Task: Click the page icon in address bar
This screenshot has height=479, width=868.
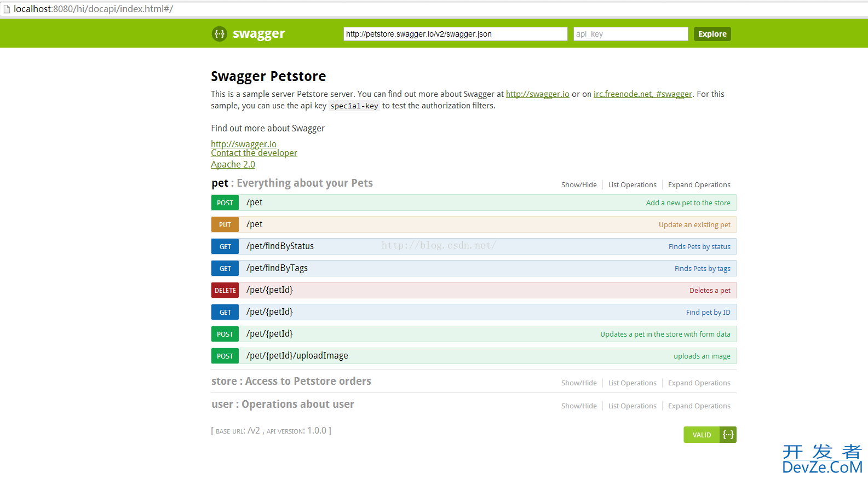Action: coord(7,9)
